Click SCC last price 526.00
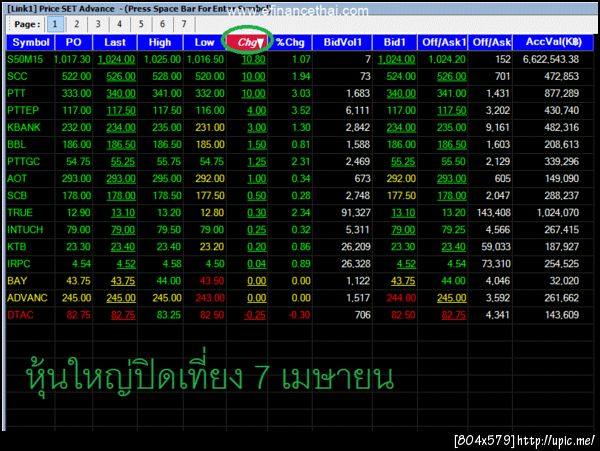600x451 pixels. point(121,77)
